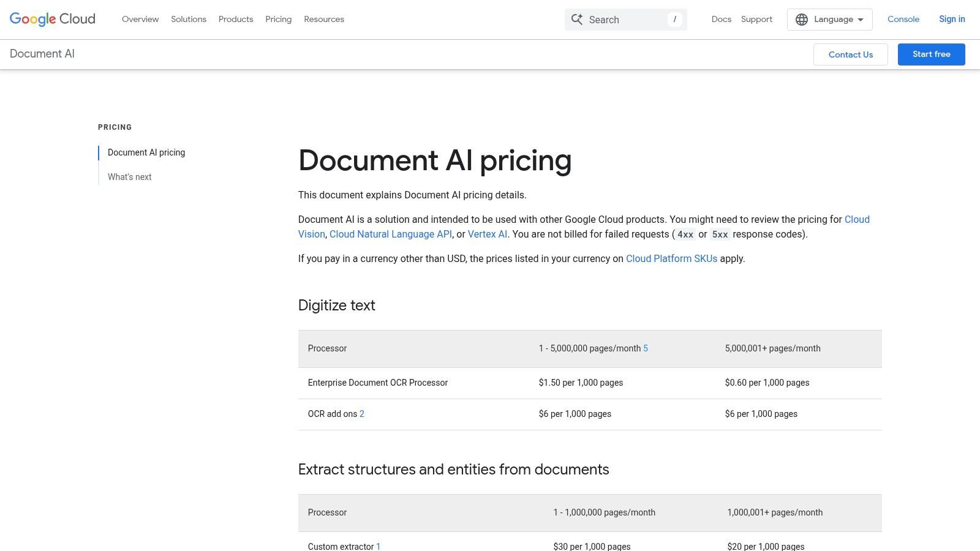
Task: Open the Support page
Action: tap(756, 19)
